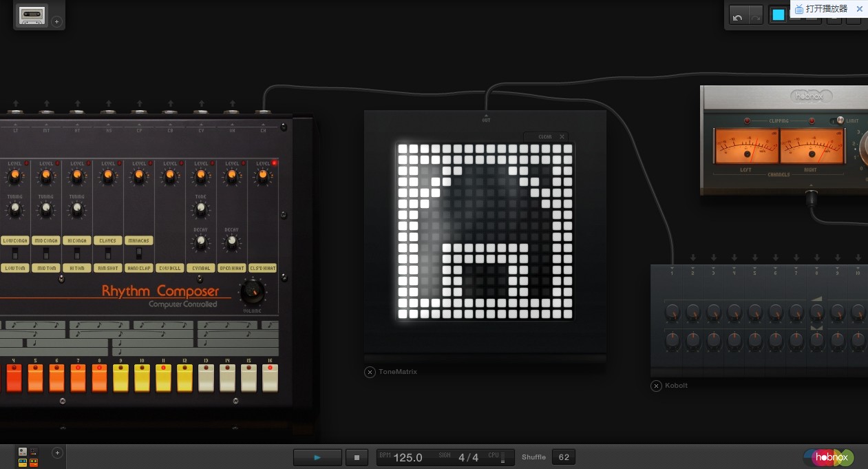Click the 4/4 time signature field
This screenshot has width=868, height=469.
tap(468, 457)
